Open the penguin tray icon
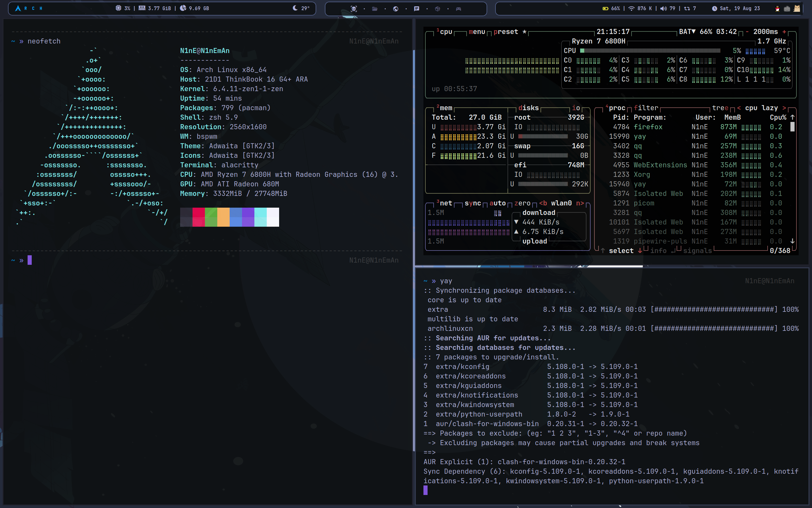Screen dimensions: 812x508 (777, 8)
